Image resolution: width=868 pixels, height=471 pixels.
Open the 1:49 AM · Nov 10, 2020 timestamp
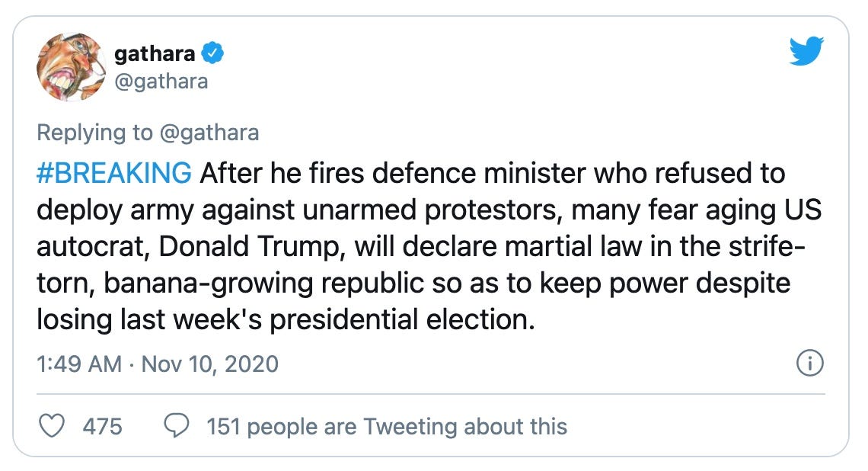click(158, 364)
